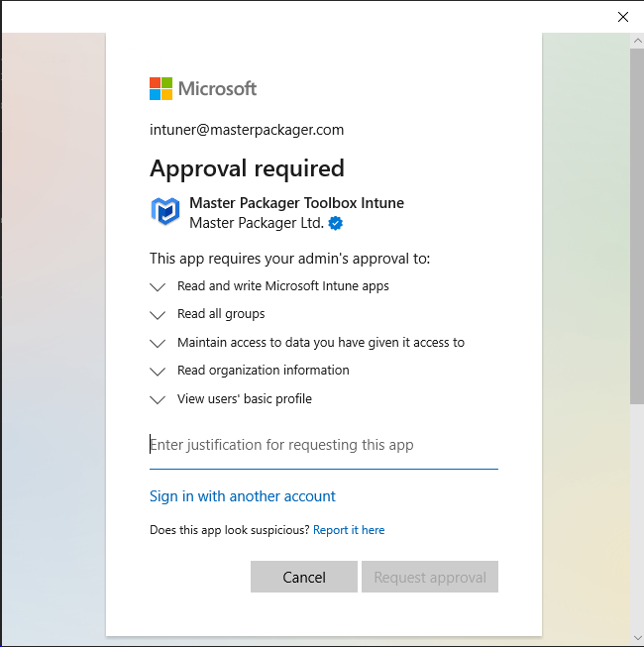Image resolution: width=644 pixels, height=647 pixels.
Task: Click the Master Packager Toolbox Intune app name
Action: click(296, 203)
